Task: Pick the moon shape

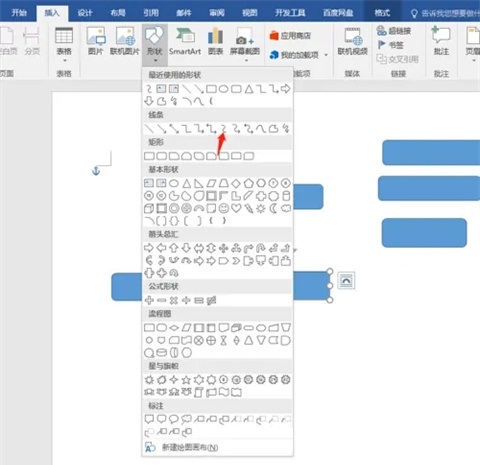Action: [x=273, y=208]
